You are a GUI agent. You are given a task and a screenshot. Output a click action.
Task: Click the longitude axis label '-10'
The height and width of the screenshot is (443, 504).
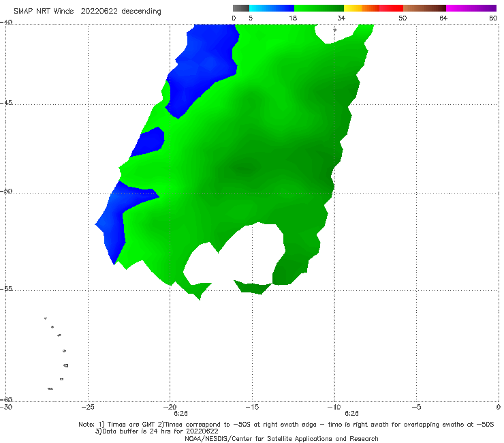(334, 407)
